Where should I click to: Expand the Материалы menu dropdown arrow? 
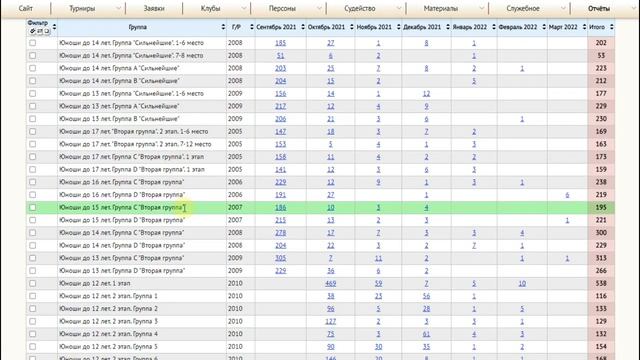click(x=481, y=8)
